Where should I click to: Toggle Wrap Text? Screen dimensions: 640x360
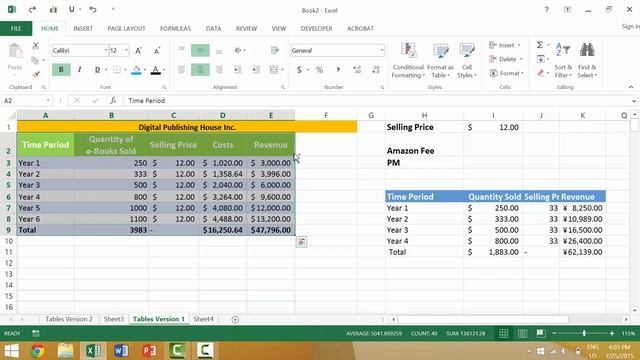(x=275, y=50)
